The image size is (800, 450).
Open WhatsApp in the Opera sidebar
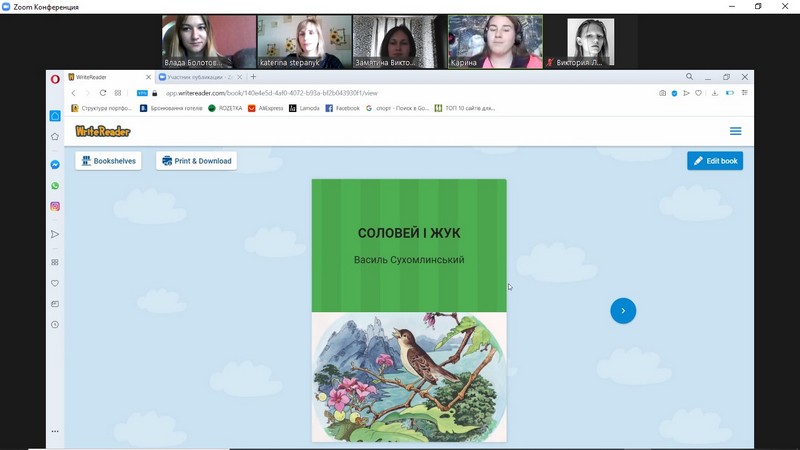(x=55, y=186)
